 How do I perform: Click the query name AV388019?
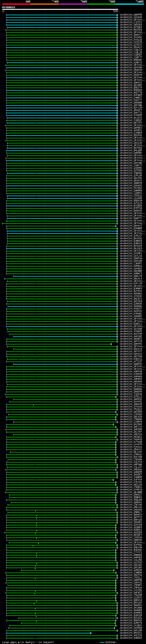coord(8,8)
